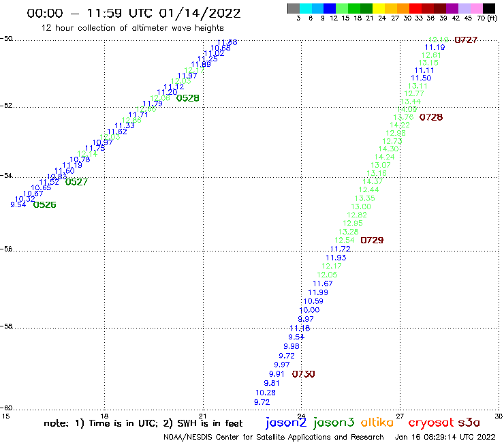
Task: Click the 0727 time marker
Action: (466, 40)
